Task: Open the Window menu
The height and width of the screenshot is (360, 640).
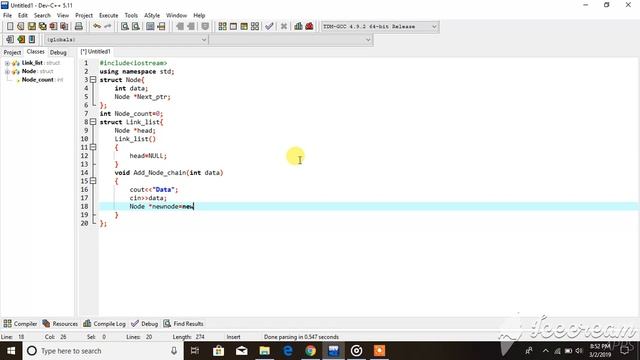Action: point(176,16)
